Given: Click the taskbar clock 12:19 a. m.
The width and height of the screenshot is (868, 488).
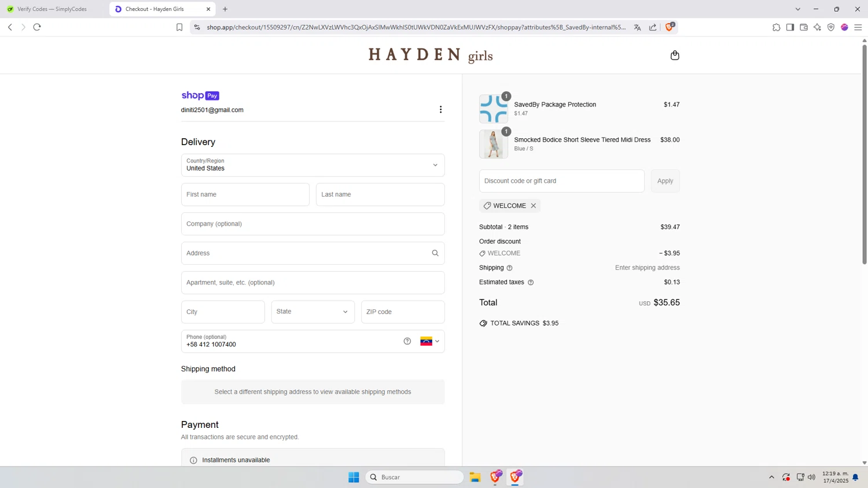Looking at the screenshot, I should 835,477.
